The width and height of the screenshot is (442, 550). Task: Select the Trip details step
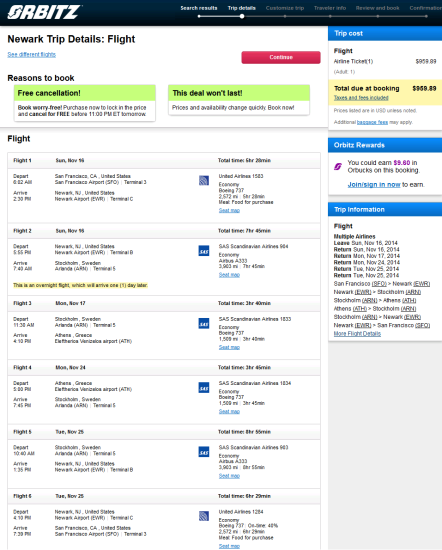click(242, 8)
